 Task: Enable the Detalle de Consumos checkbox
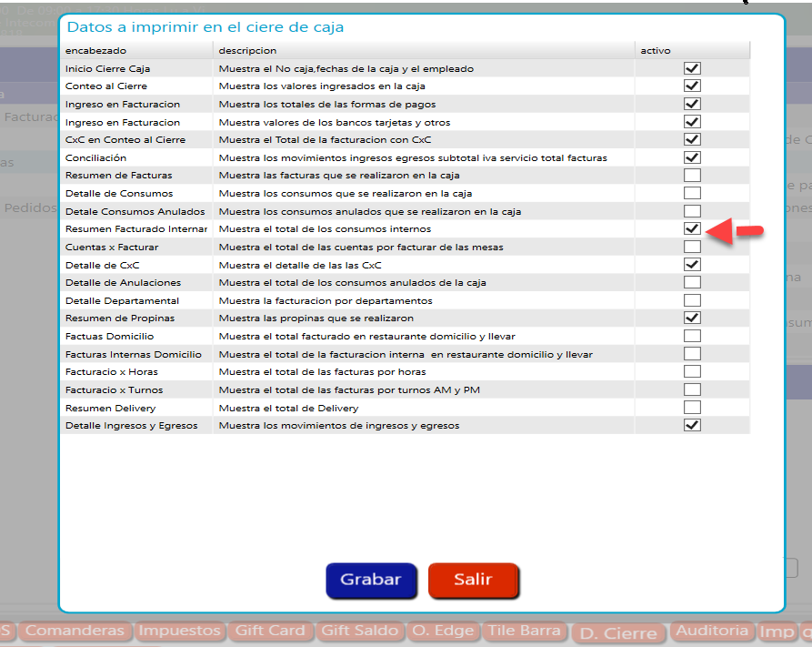[692, 193]
